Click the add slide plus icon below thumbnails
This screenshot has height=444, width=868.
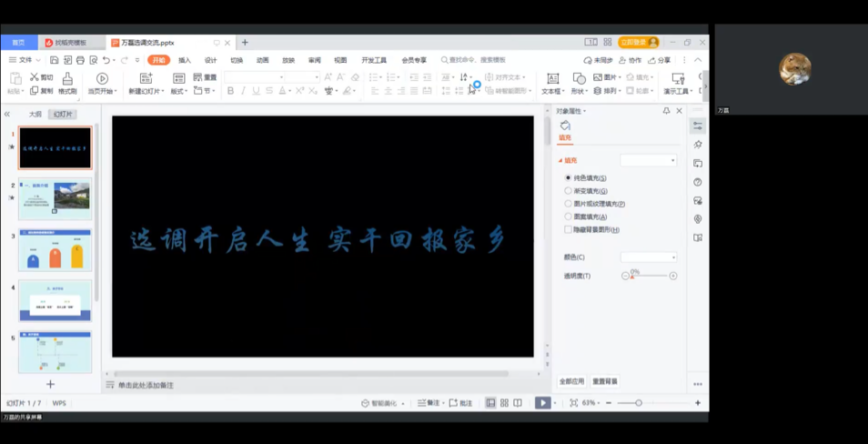[50, 385]
